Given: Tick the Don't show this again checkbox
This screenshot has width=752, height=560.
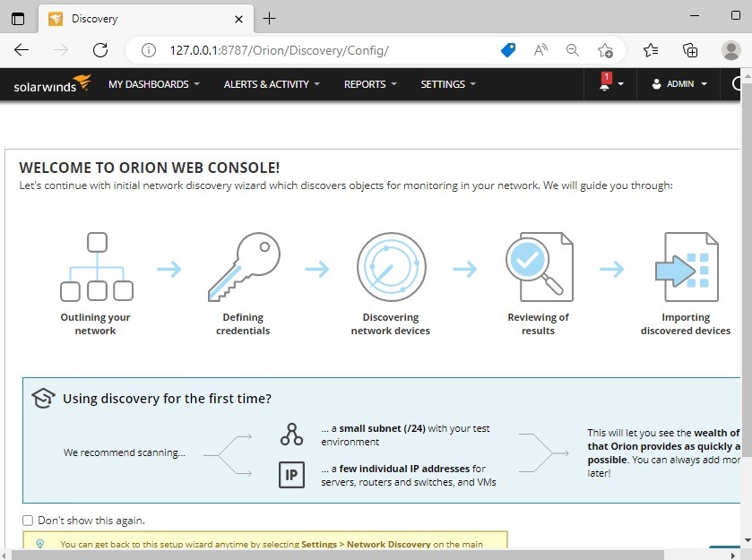Looking at the screenshot, I should pyautogui.click(x=28, y=521).
